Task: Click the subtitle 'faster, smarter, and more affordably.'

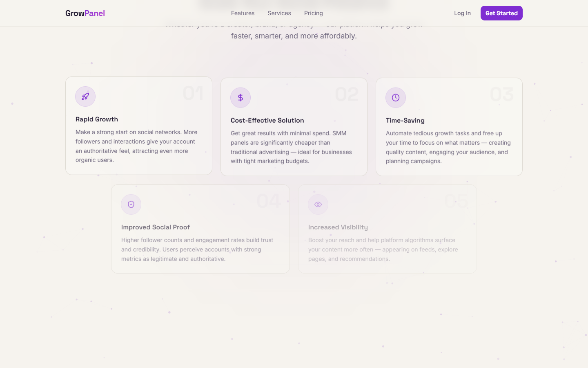Action: [294, 36]
